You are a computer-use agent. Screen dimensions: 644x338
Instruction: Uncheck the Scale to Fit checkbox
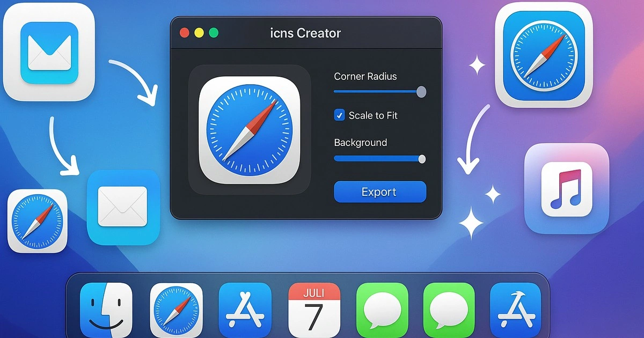(339, 115)
